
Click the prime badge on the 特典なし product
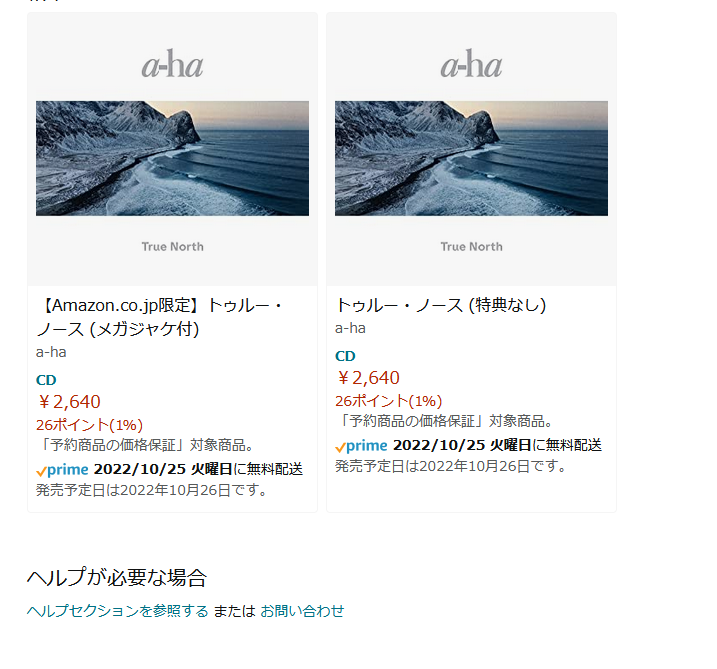coord(361,445)
